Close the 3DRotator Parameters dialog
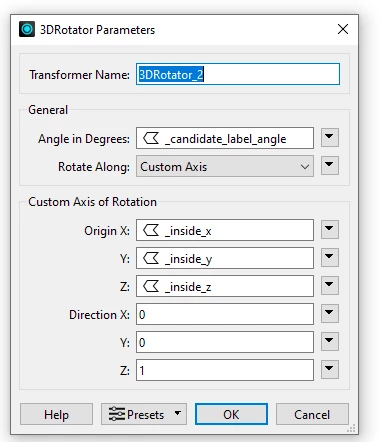 pos(343,29)
